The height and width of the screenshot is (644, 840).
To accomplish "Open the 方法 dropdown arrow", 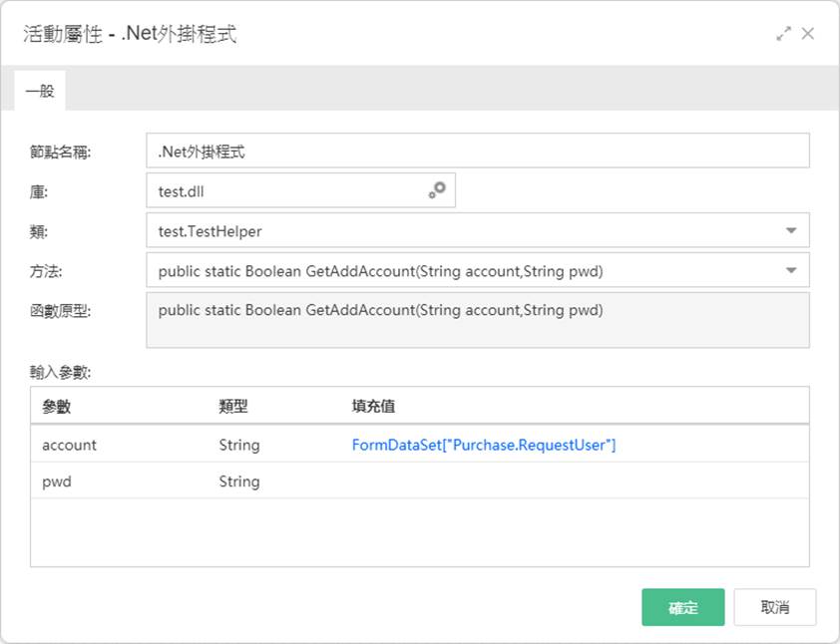I will click(791, 270).
